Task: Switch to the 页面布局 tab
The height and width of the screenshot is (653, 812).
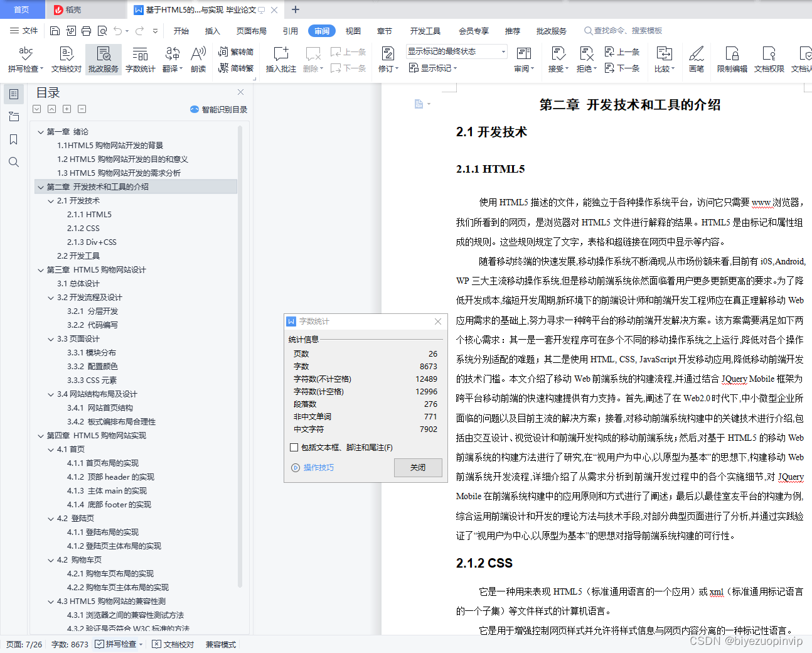Action: click(252, 31)
